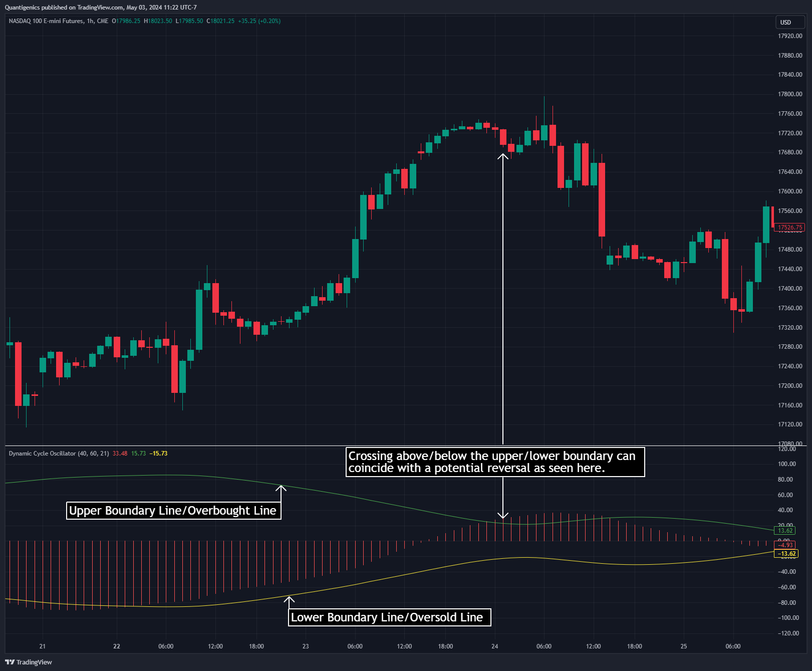The width and height of the screenshot is (812, 671).
Task: Open the Dynamic Cycle Oscillator indicator legend
Action: tap(59, 454)
